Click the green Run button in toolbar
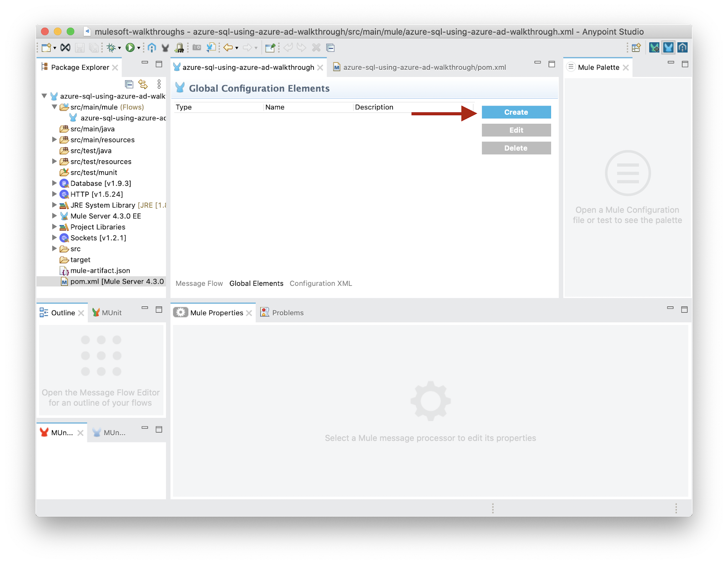Image resolution: width=728 pixels, height=564 pixels. tap(130, 48)
